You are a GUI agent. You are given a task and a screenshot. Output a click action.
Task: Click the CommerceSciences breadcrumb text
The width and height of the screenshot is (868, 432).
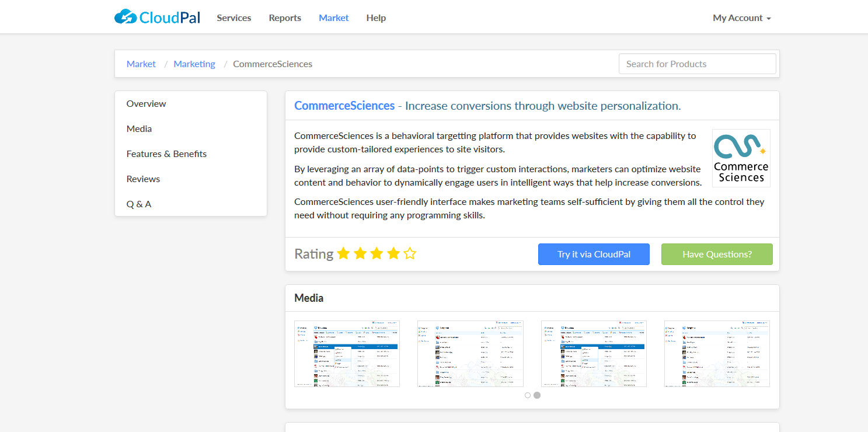click(x=273, y=64)
